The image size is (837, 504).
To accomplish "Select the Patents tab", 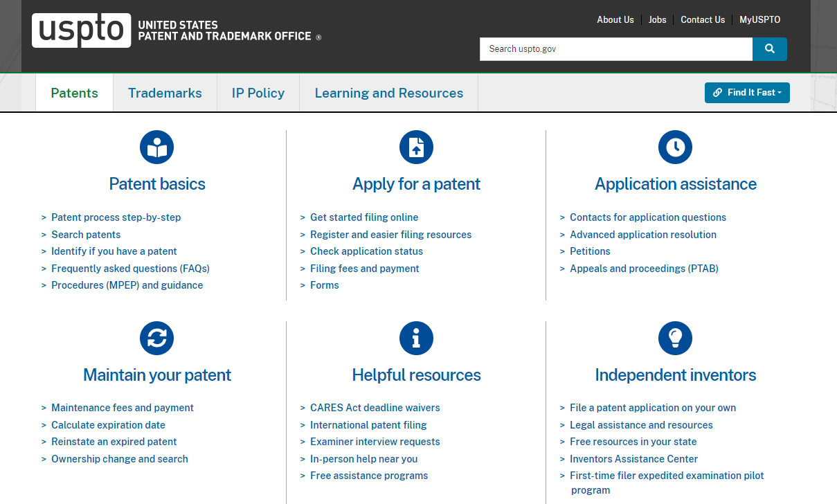I will [x=75, y=93].
